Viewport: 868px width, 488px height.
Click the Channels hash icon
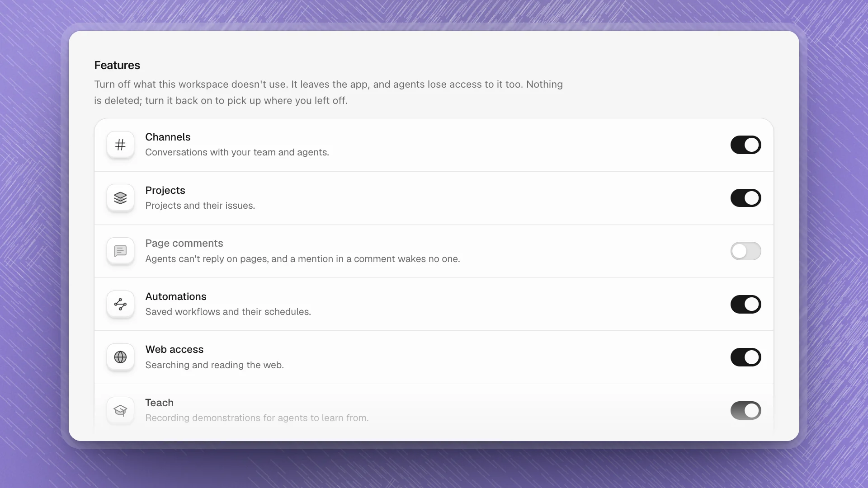point(120,145)
